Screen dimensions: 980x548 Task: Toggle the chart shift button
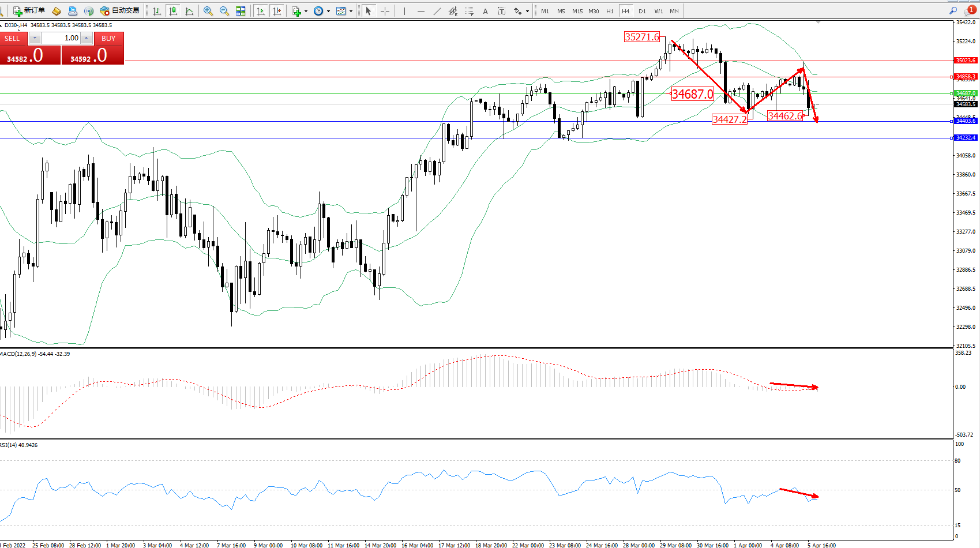coord(277,11)
